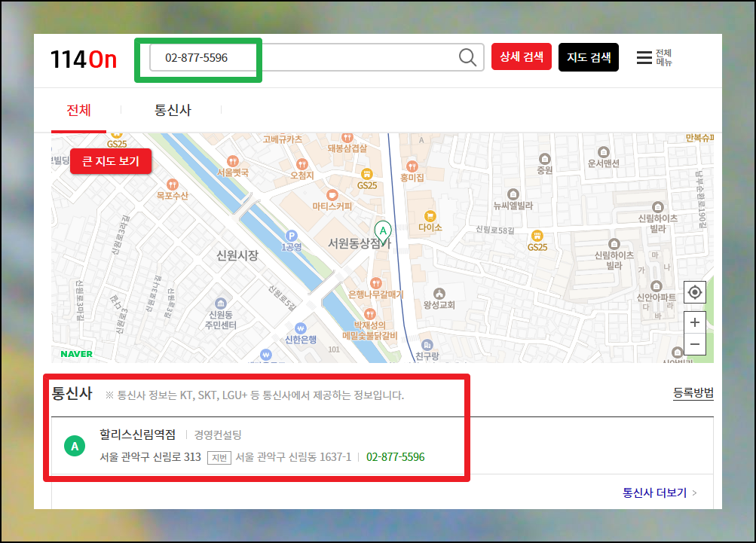Click the green A map pin marker

coord(383,233)
